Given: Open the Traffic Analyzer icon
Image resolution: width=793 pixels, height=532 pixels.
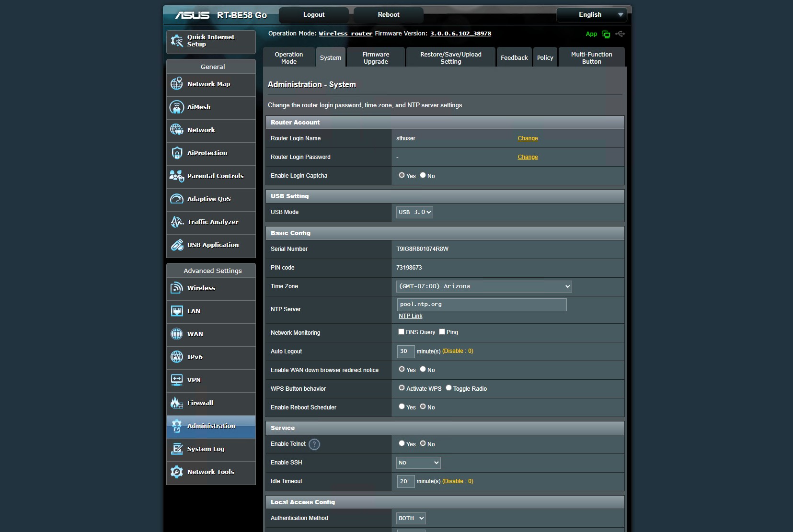Looking at the screenshot, I should tap(177, 222).
